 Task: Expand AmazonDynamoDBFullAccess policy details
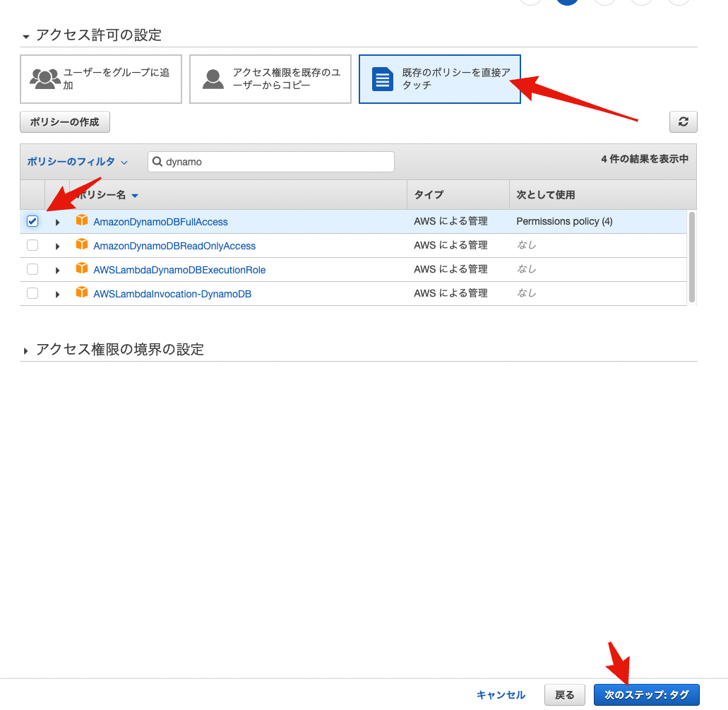tap(57, 220)
